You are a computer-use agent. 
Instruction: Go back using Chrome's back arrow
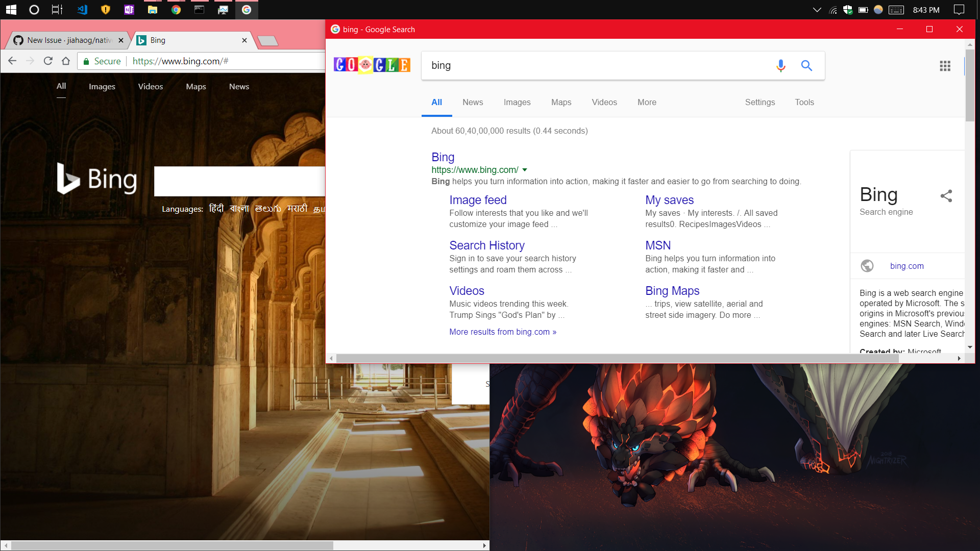click(12, 61)
